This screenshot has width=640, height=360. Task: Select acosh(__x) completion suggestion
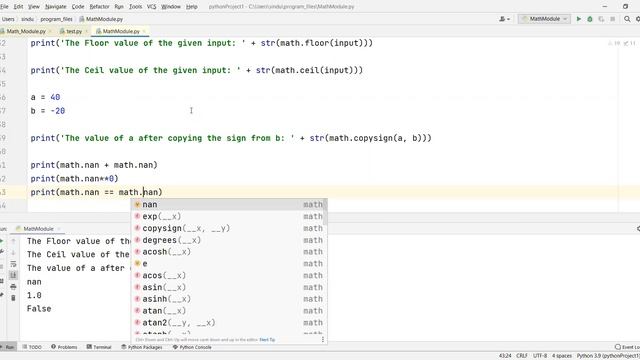click(229, 252)
